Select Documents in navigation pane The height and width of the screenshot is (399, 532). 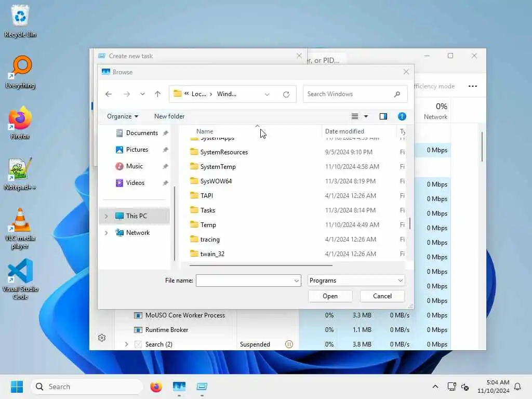click(x=142, y=133)
